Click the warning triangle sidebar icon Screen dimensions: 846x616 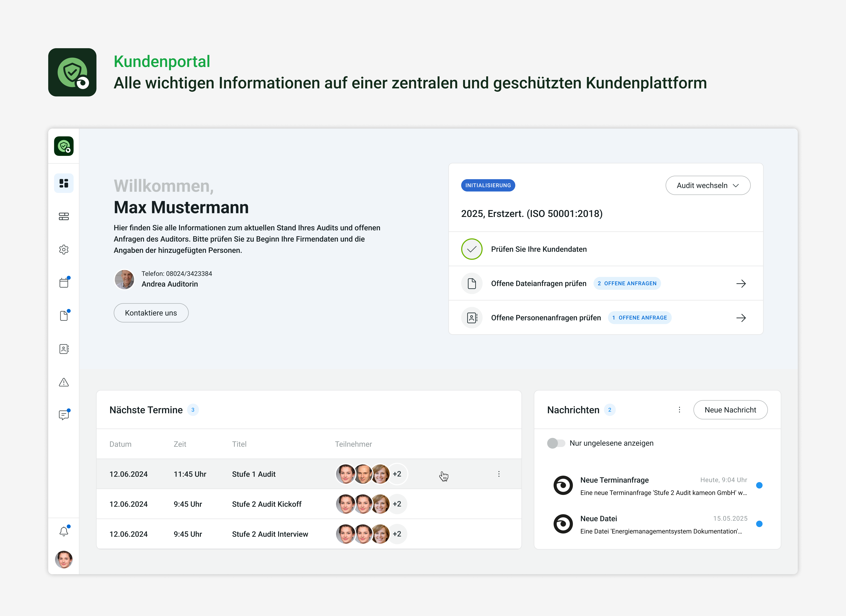[x=64, y=382]
